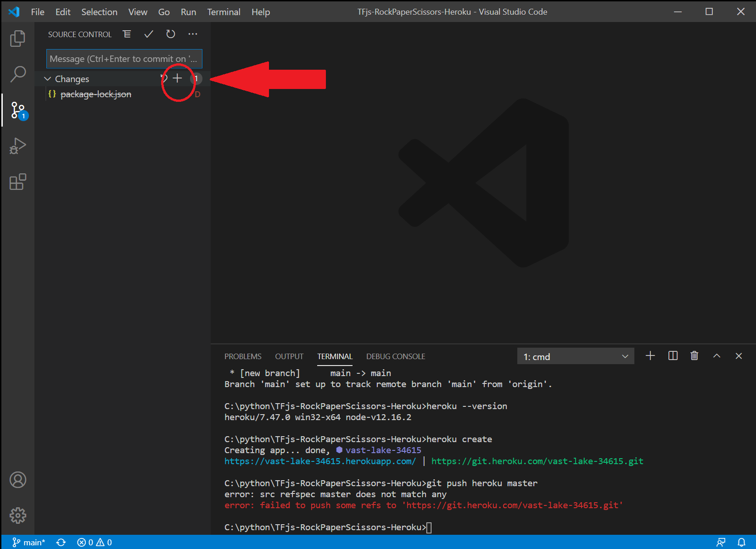Open the Search view in activity bar
This screenshot has height=549, width=756.
click(17, 74)
